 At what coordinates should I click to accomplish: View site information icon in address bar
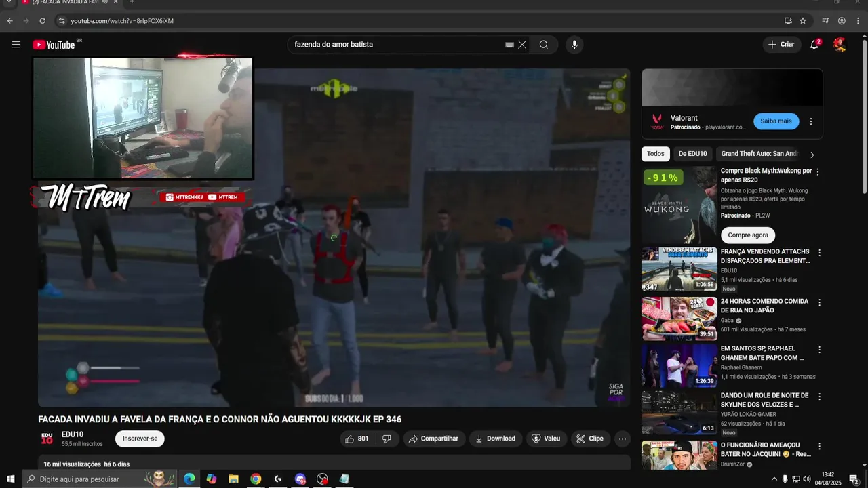click(x=61, y=21)
